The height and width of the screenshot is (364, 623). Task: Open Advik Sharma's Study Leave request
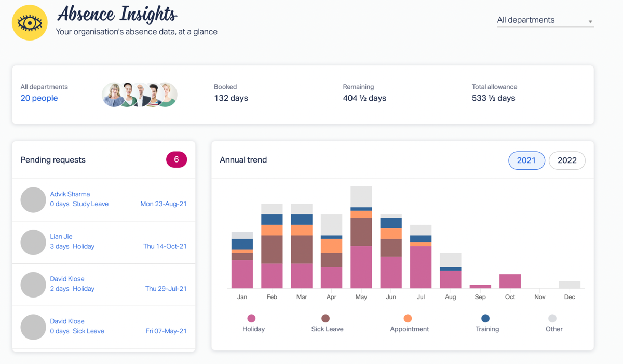(x=104, y=200)
